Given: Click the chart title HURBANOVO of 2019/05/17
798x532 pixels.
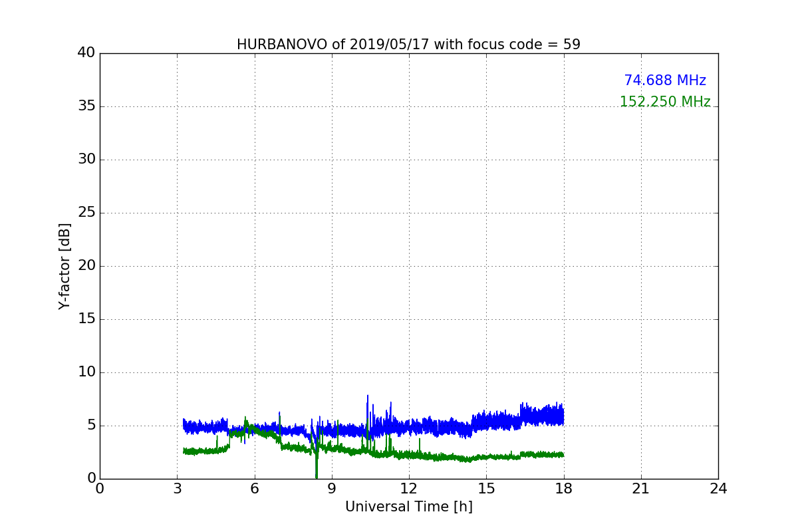Looking at the screenshot, I should 408,45.
